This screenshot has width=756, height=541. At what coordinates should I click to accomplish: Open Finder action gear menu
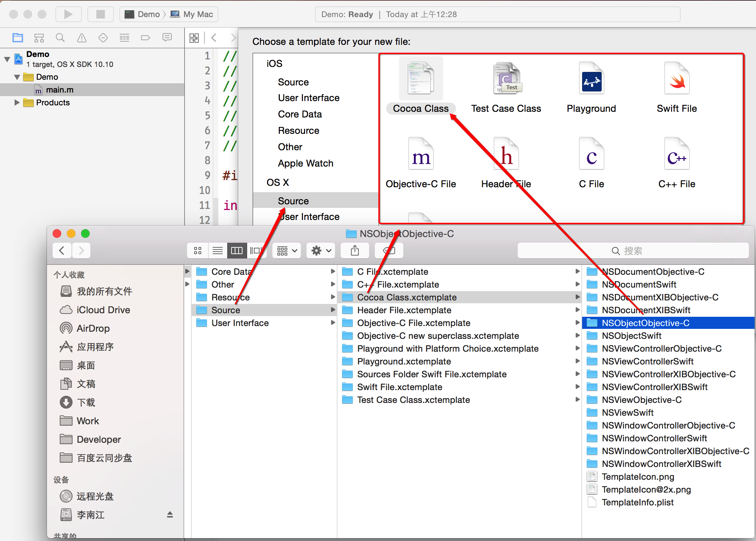pyautogui.click(x=321, y=251)
